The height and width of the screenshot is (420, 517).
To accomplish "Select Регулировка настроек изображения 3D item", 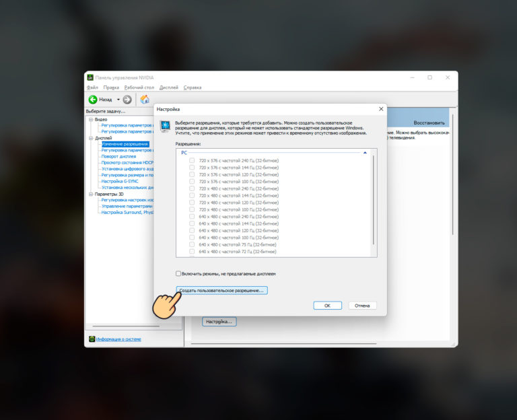I will [127, 200].
